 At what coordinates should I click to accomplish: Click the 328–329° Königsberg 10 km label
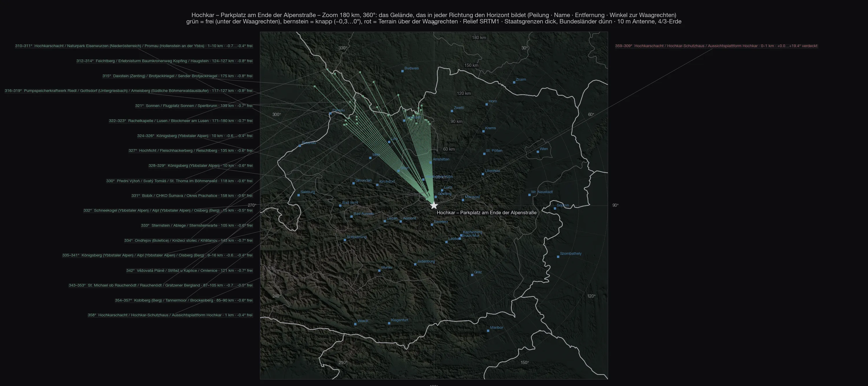(201, 166)
